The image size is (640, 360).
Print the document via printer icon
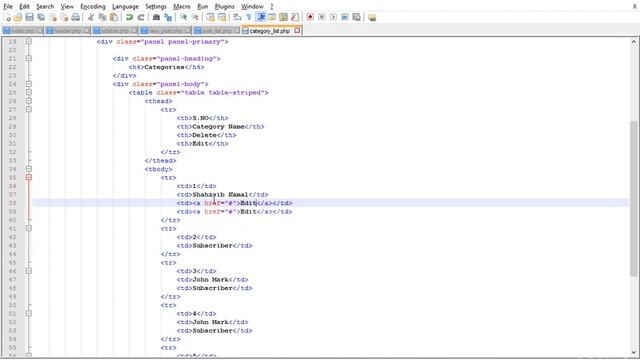pyautogui.click(x=76, y=17)
